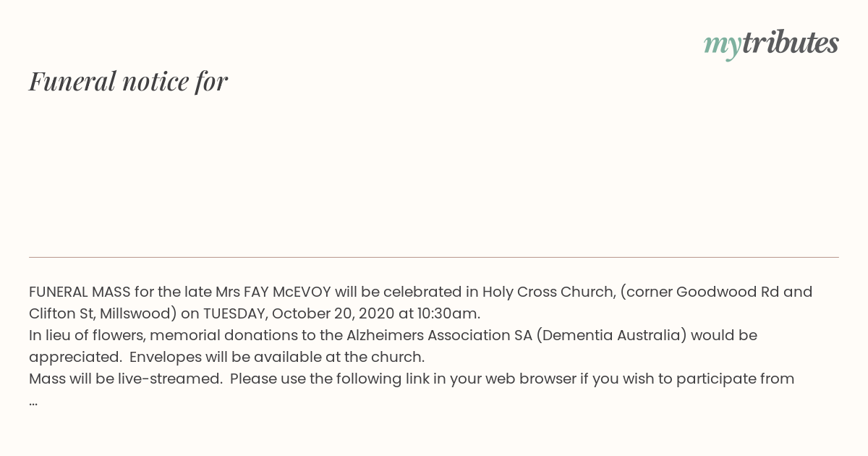
Task: Click the words "Holy Cross Church"
Action: pyautogui.click(x=548, y=292)
